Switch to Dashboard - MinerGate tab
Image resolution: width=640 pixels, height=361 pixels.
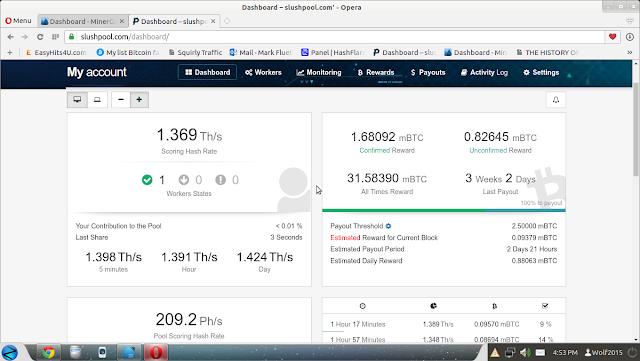83,21
